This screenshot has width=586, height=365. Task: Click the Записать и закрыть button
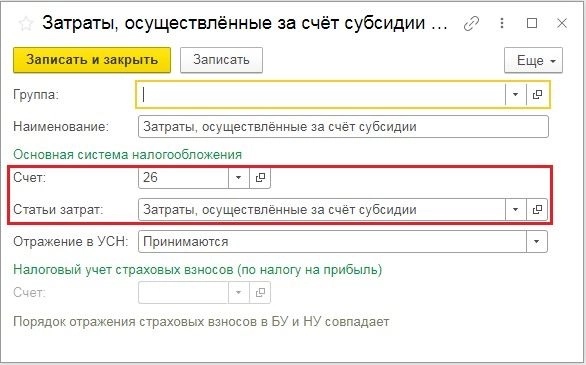click(92, 60)
